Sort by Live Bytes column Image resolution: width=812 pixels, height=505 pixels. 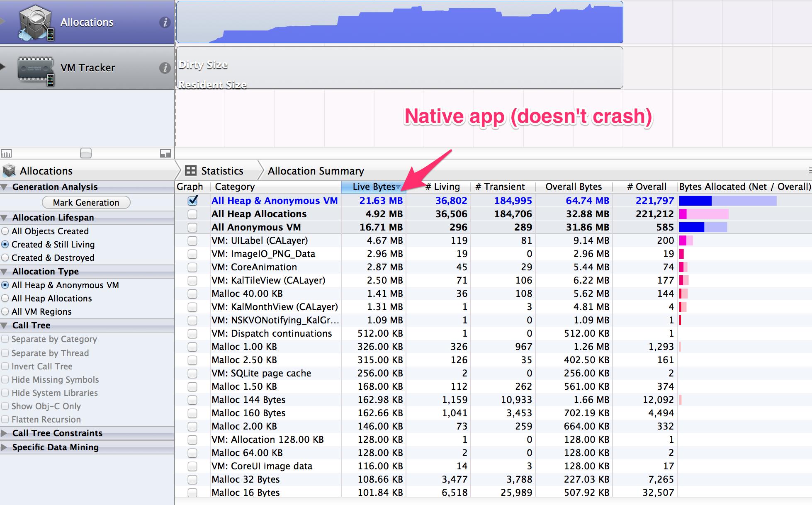[x=373, y=187]
